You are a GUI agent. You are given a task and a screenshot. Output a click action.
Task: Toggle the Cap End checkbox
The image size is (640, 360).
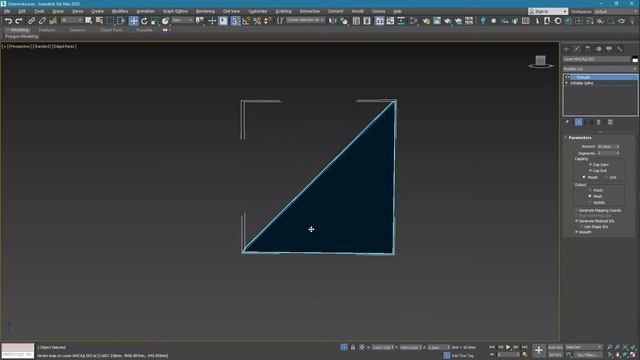590,171
